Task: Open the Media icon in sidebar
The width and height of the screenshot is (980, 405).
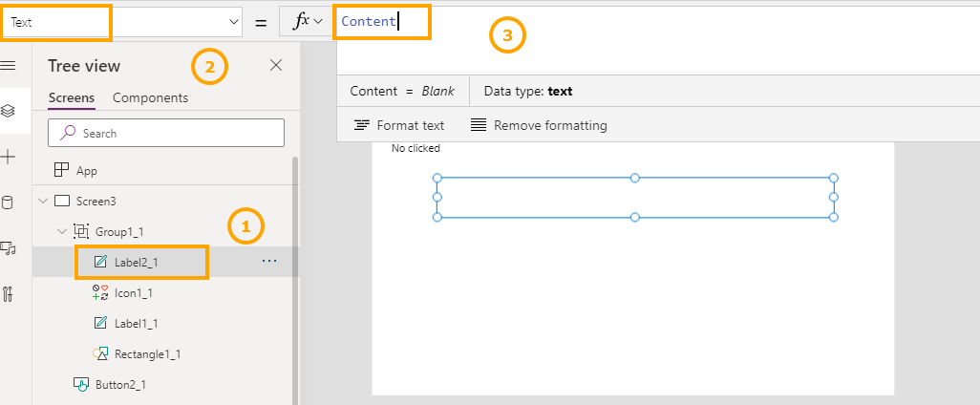Action: (9, 248)
